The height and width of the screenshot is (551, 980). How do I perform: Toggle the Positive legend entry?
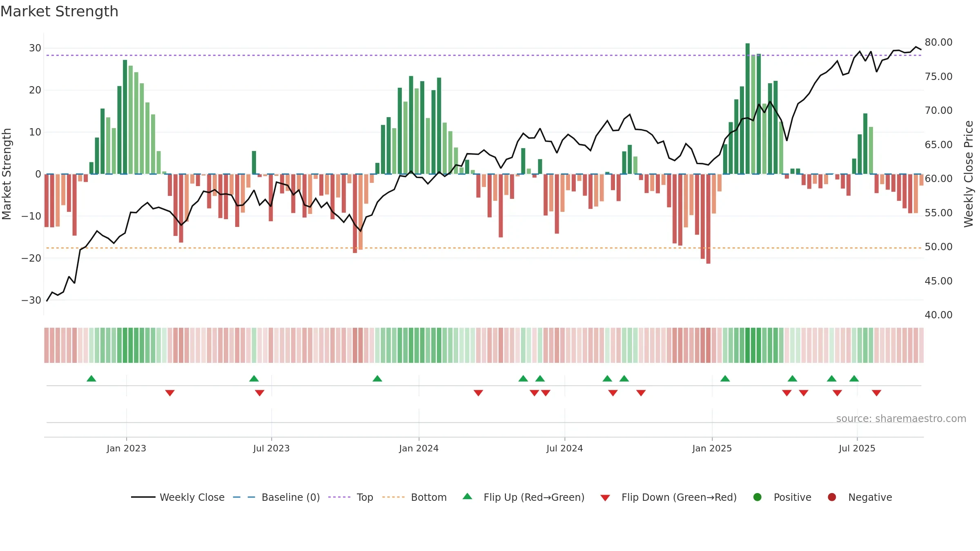(x=782, y=497)
